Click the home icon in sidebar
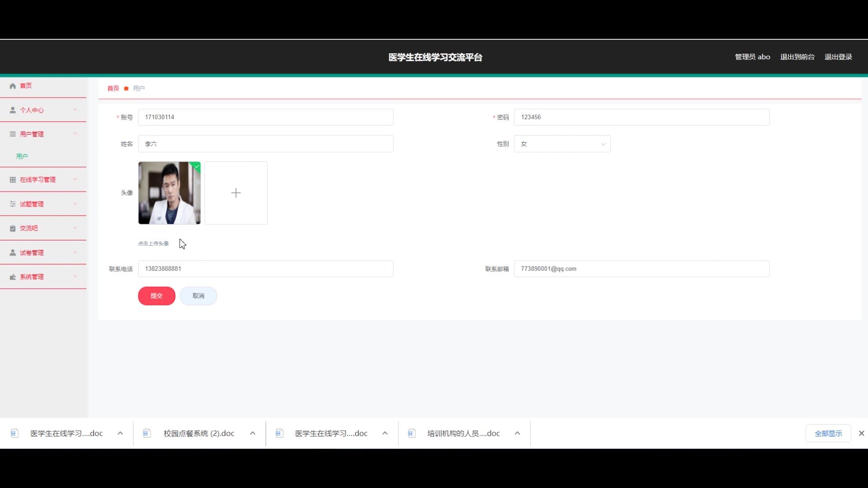The height and width of the screenshot is (488, 868). [13, 86]
